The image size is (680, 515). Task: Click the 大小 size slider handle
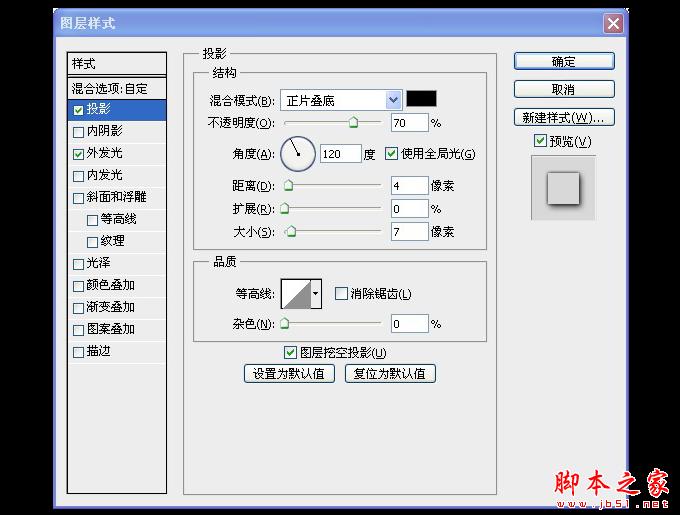(291, 231)
